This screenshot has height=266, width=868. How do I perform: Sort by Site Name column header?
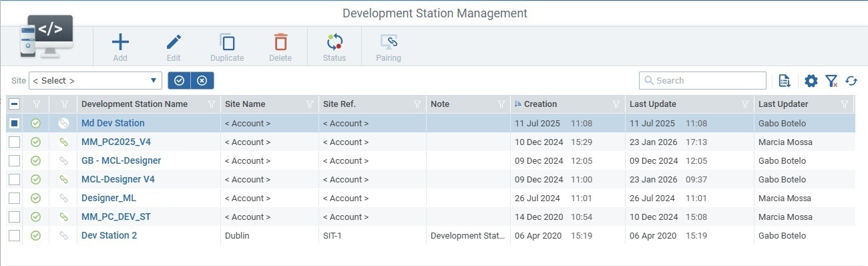[245, 104]
